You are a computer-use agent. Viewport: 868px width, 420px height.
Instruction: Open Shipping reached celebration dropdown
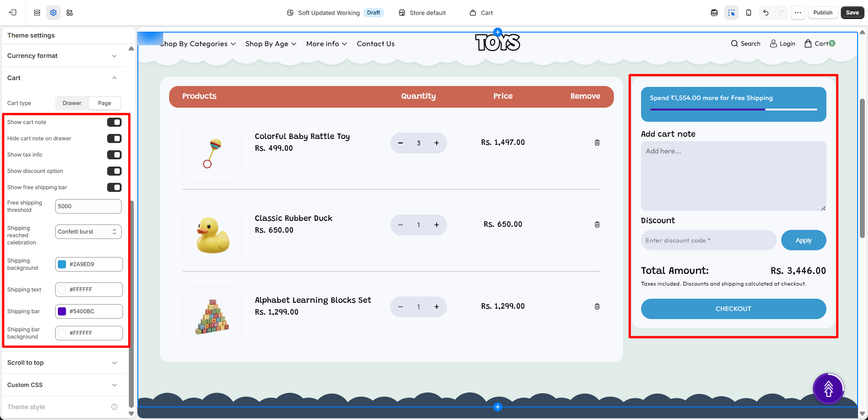pyautogui.click(x=88, y=232)
